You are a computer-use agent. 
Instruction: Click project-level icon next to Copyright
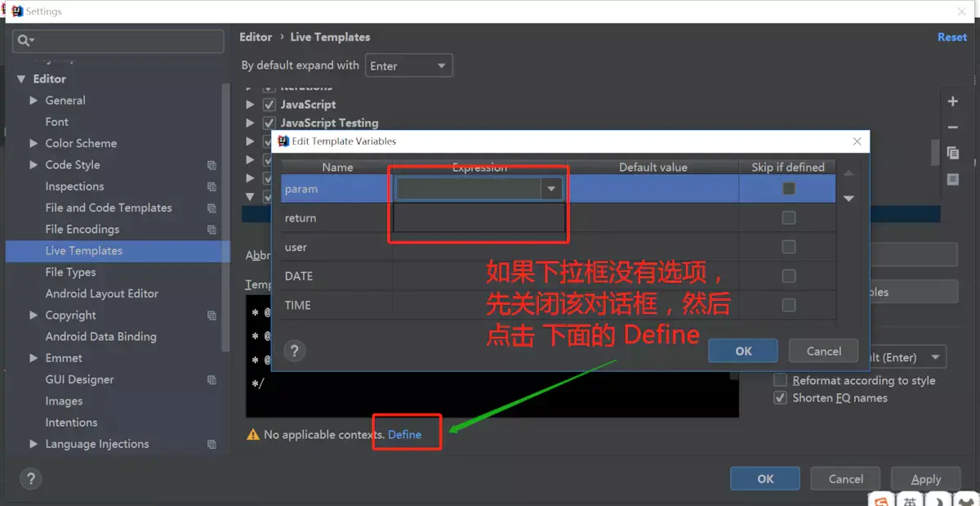click(212, 316)
